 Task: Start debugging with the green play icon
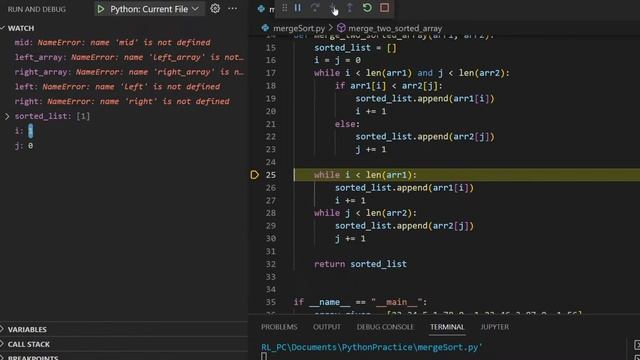pos(101,9)
